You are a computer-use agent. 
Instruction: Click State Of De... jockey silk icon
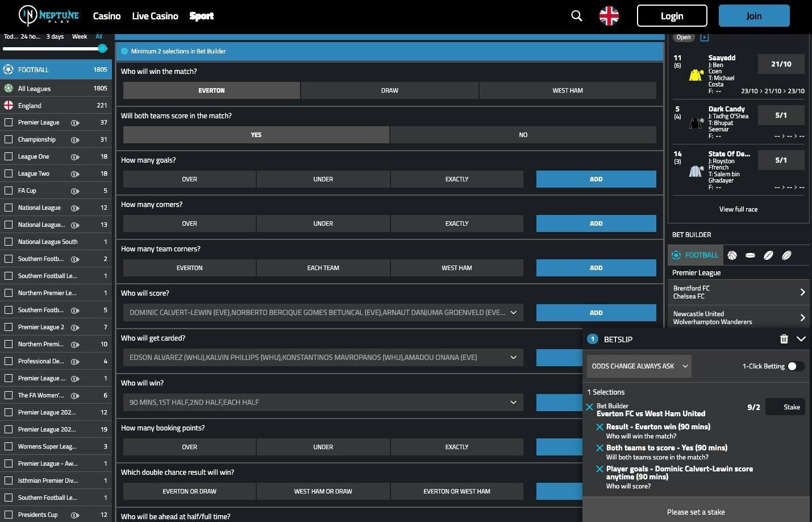tap(696, 171)
